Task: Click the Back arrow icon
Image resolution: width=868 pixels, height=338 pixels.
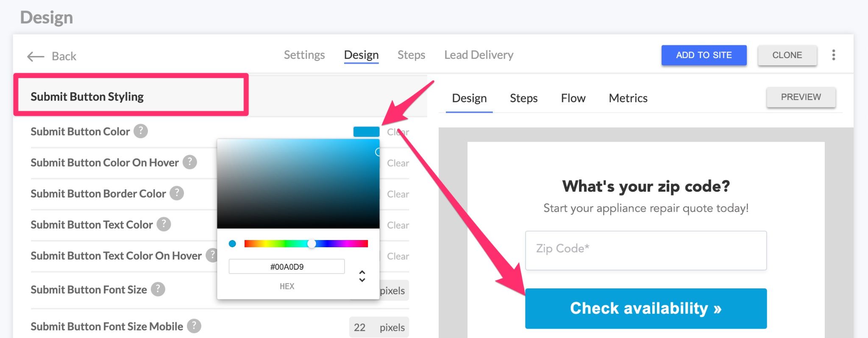Action: (36, 56)
